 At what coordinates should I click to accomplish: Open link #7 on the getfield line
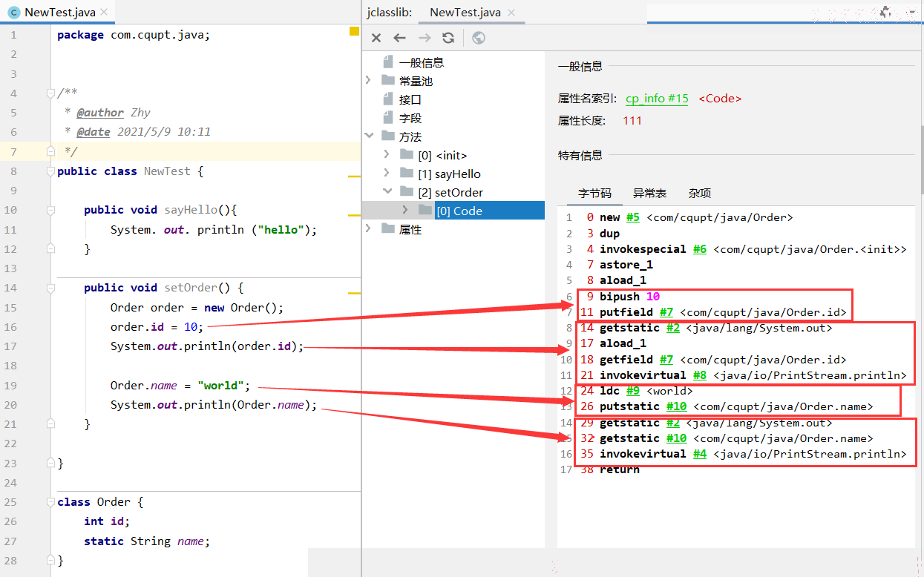pos(666,360)
